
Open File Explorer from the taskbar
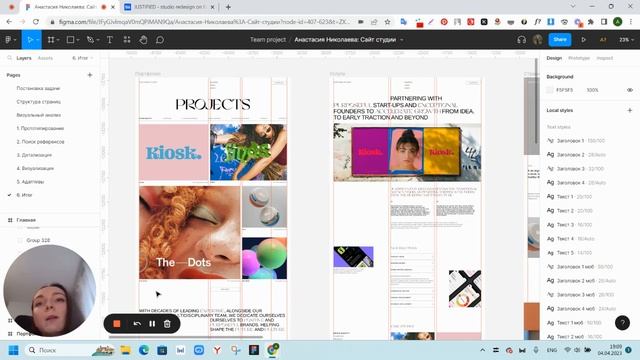point(125,350)
